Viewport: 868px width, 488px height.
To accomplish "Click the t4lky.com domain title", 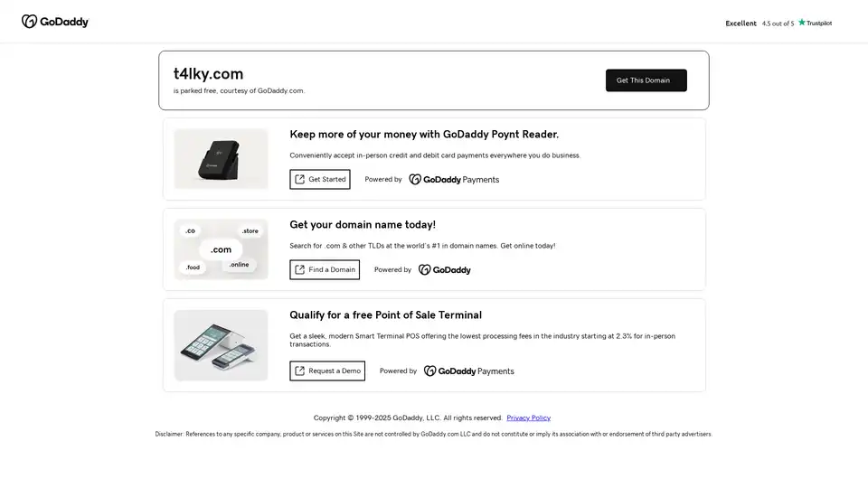I will pyautogui.click(x=208, y=74).
